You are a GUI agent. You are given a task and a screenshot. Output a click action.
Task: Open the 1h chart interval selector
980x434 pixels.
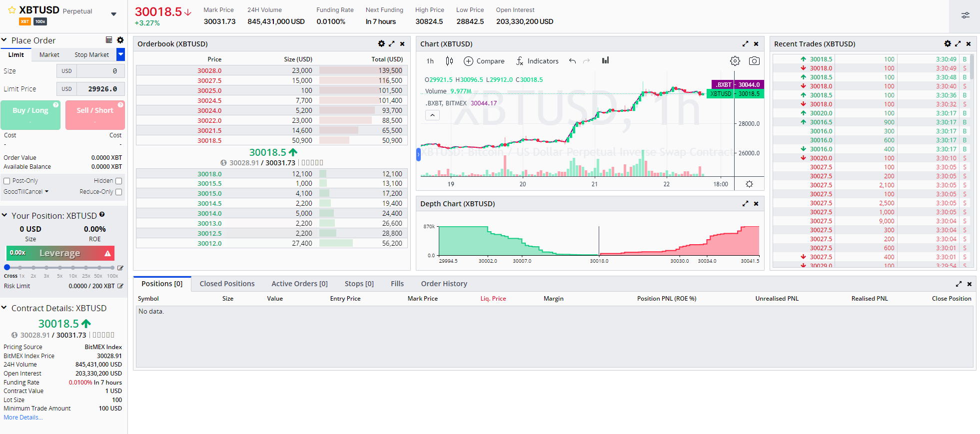point(430,61)
